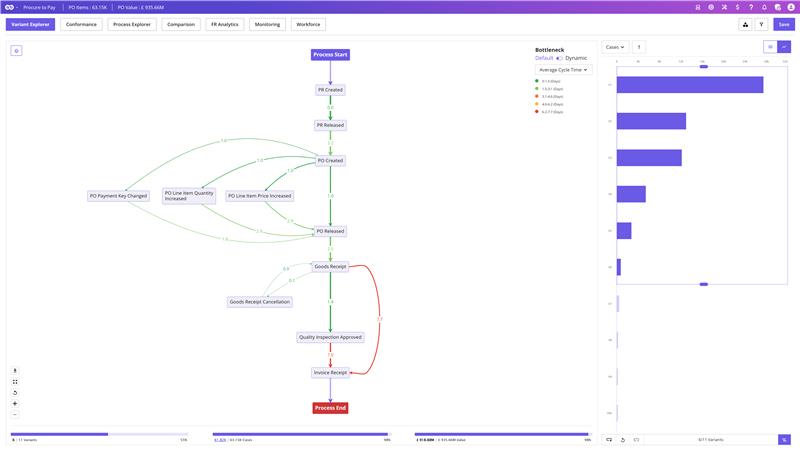The width and height of the screenshot is (800, 450).
Task: Click the Dynamic bottleneck label
Action: point(576,58)
